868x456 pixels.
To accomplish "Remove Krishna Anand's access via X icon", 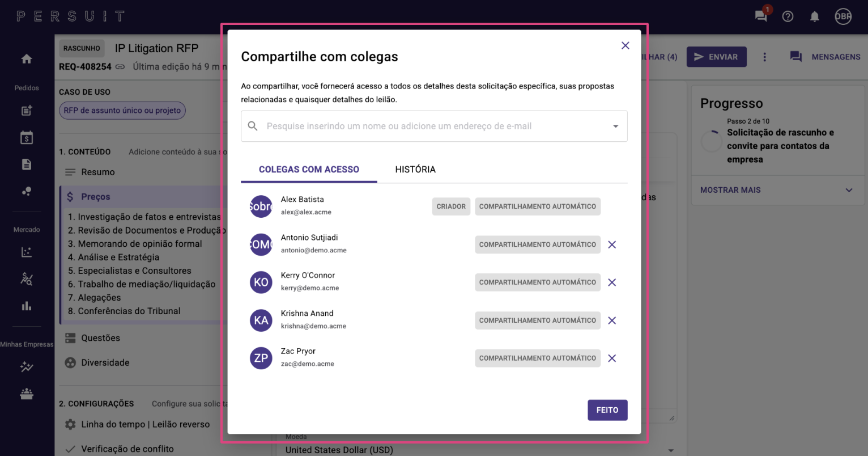I will (x=612, y=320).
